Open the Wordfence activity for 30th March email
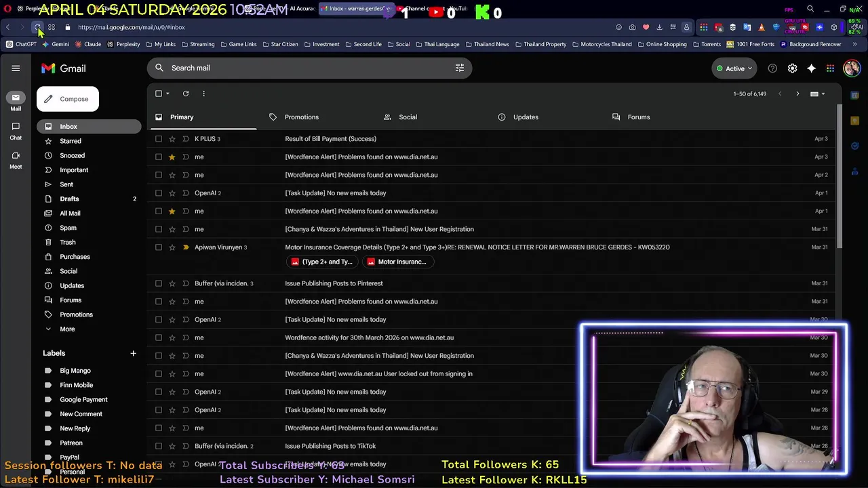The image size is (868, 488). [x=369, y=338]
